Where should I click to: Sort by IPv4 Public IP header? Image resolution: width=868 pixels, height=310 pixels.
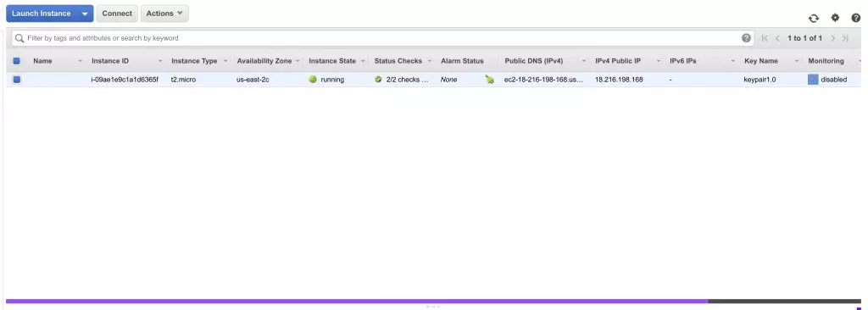pyautogui.click(x=618, y=61)
